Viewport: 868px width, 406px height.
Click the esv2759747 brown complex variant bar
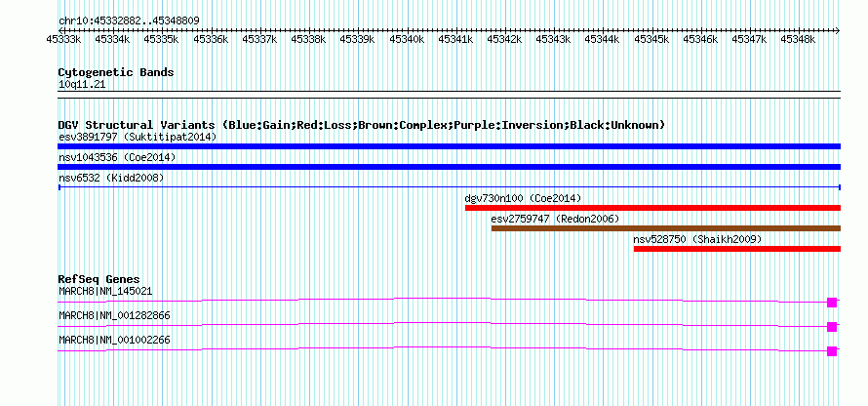point(666,228)
